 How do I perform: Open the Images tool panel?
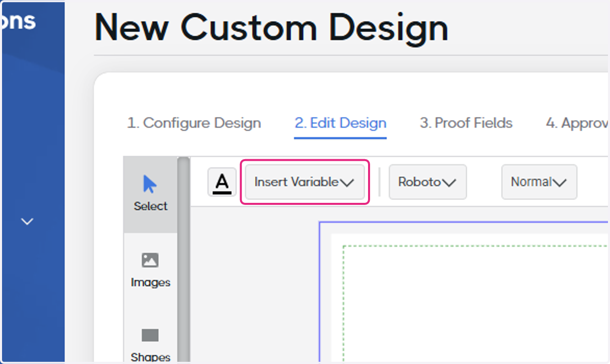(x=150, y=270)
